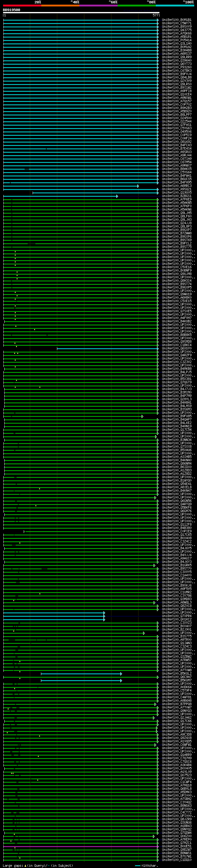The height and width of the screenshot is (868, 197).
Task: Click the green ~80% identity scale segment
Action: pos(137,6)
